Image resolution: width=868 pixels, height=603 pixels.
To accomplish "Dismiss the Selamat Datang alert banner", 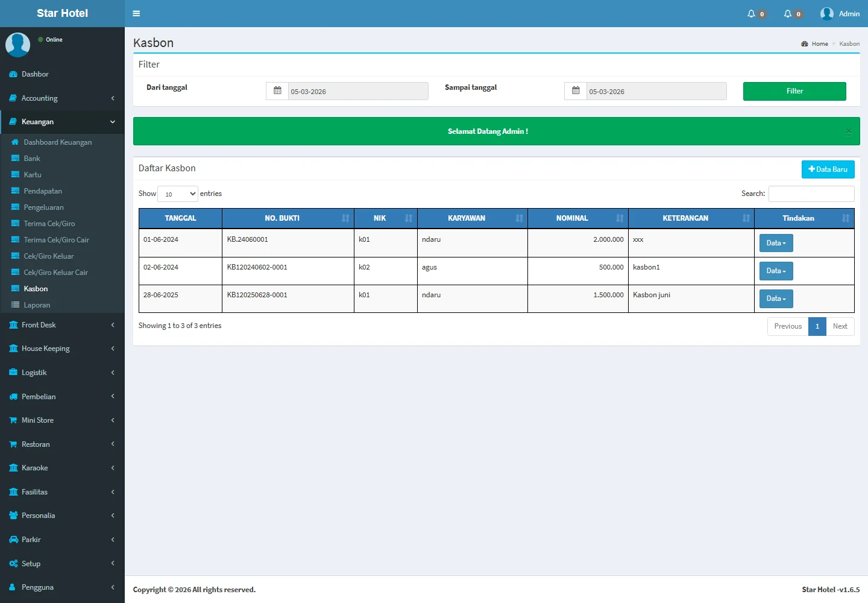I will [x=848, y=131].
